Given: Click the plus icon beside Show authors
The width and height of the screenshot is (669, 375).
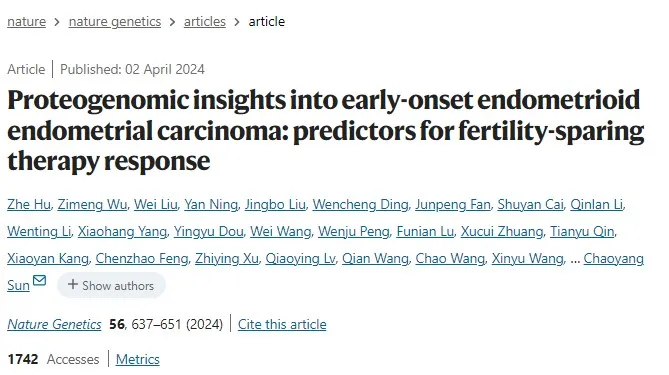Looking at the screenshot, I should [73, 285].
